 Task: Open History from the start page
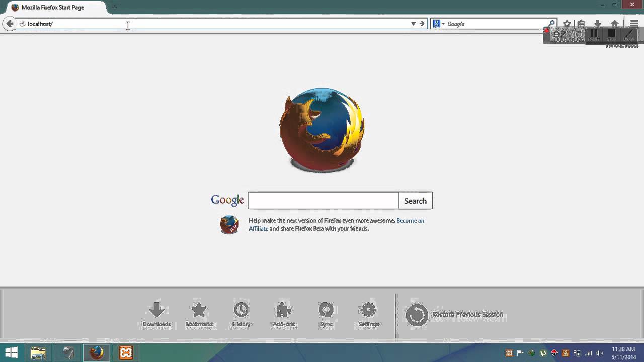point(241,315)
